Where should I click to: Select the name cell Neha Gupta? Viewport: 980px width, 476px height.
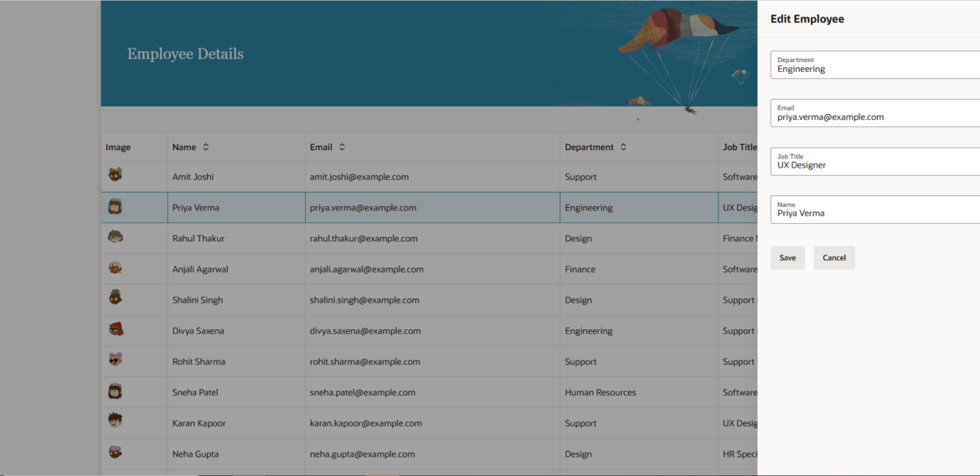[x=236, y=454]
